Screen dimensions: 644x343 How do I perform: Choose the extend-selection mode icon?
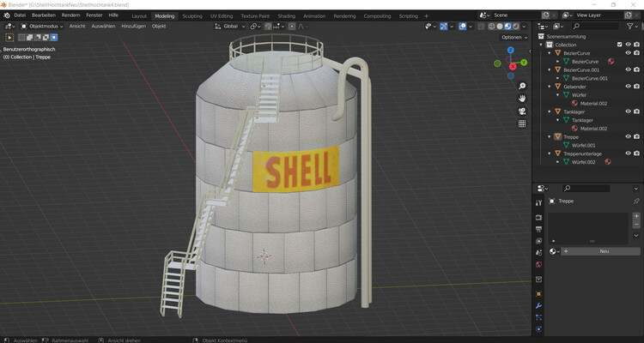30,38
